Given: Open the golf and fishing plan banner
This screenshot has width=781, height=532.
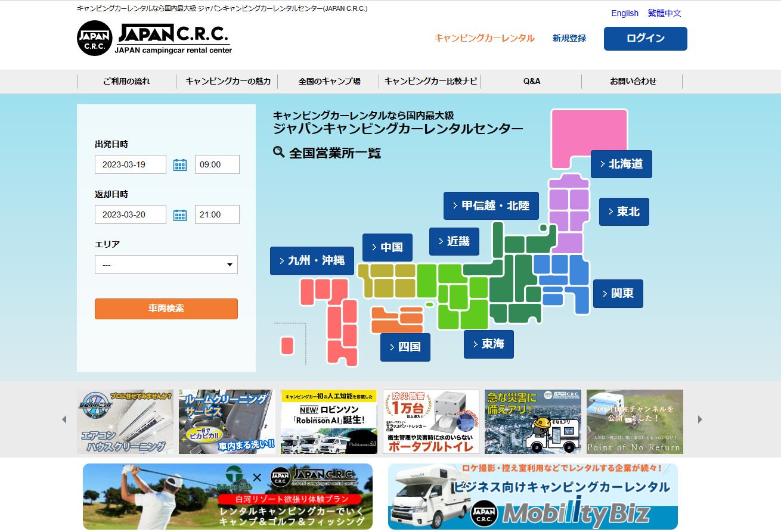Looking at the screenshot, I should pos(228,497).
